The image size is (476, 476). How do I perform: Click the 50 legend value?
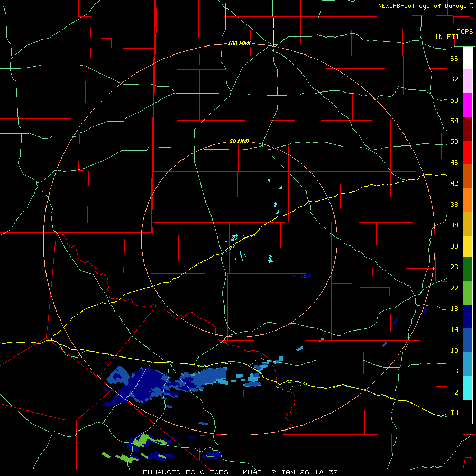click(x=454, y=142)
